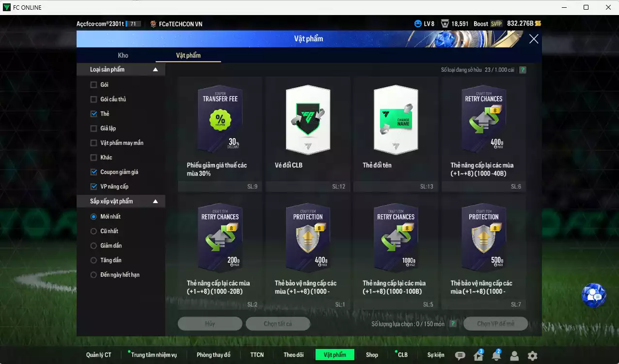Select the Thẻ đổi tên item card
The height and width of the screenshot is (364, 619).
(x=397, y=133)
